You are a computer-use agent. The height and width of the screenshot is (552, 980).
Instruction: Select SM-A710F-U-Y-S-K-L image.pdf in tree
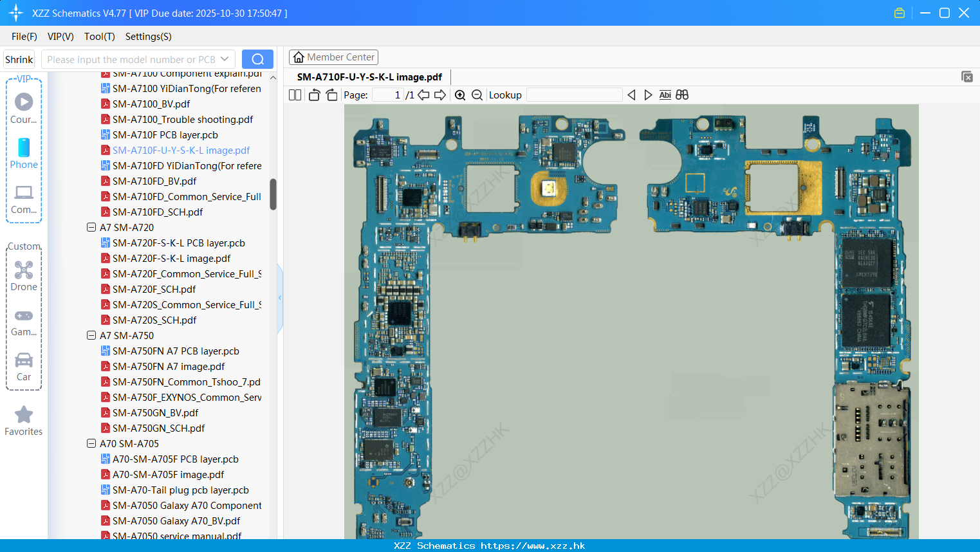click(181, 150)
